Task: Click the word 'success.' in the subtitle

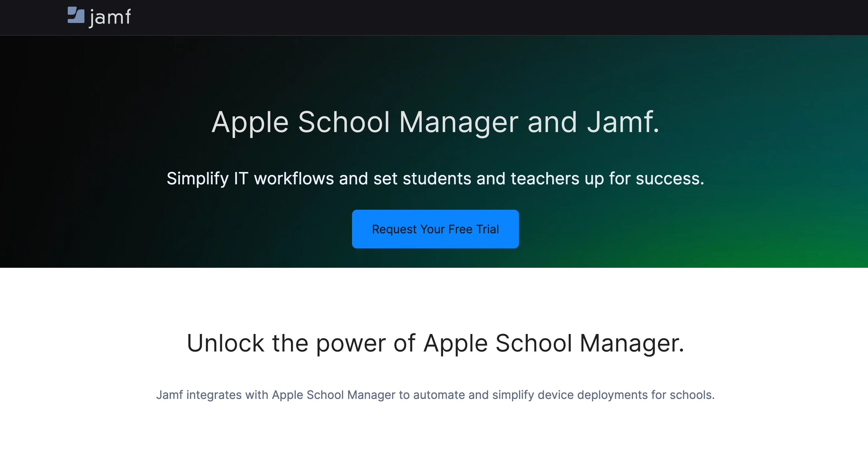Action: pos(670,179)
